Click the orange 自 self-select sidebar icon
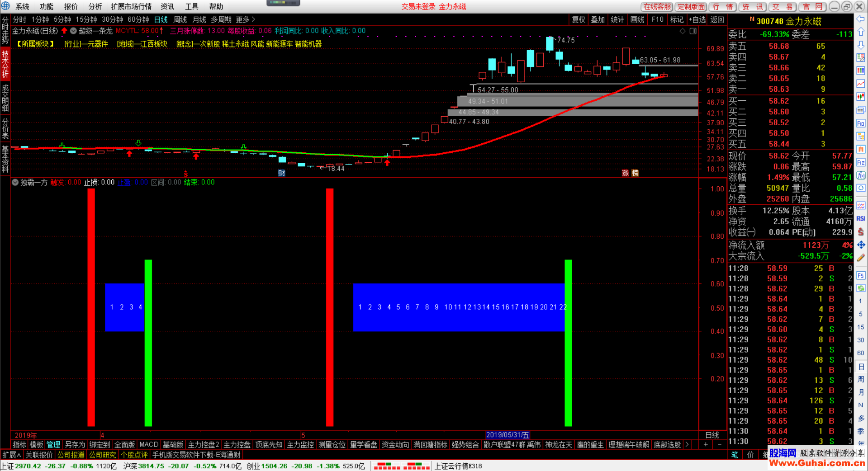Image resolution: width=868 pixels, height=471 pixels. pyautogui.click(x=860, y=149)
